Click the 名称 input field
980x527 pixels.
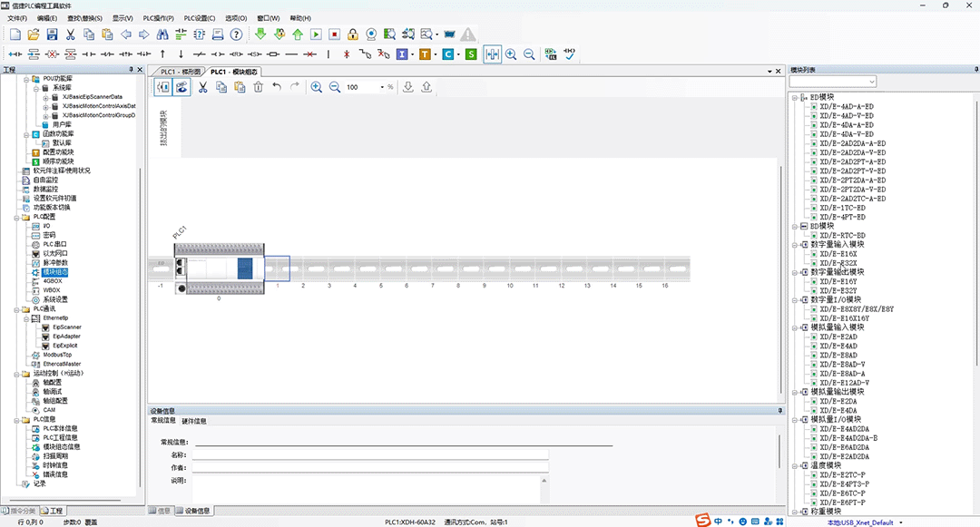(370, 455)
